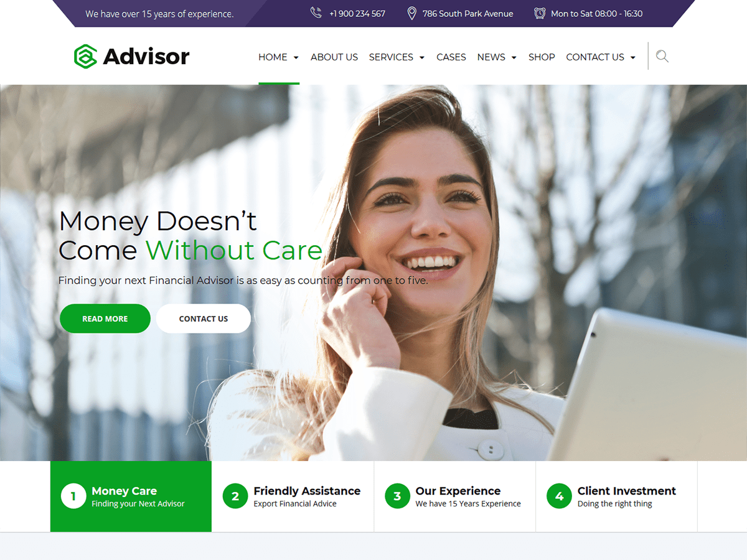Expand the Home menu dropdown arrow

pos(296,57)
